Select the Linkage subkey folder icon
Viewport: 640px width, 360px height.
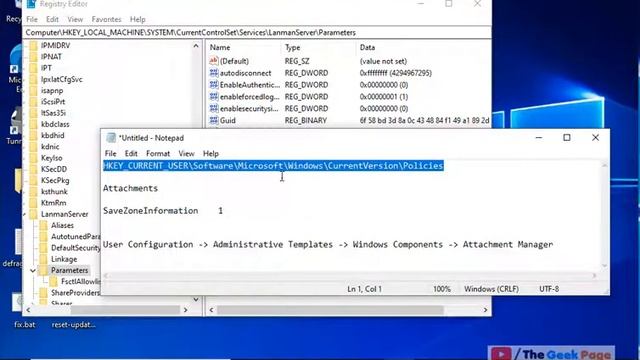pyautogui.click(x=43, y=259)
